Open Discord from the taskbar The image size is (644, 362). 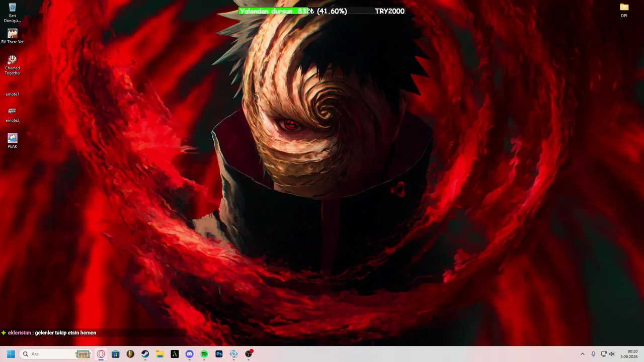[189, 354]
